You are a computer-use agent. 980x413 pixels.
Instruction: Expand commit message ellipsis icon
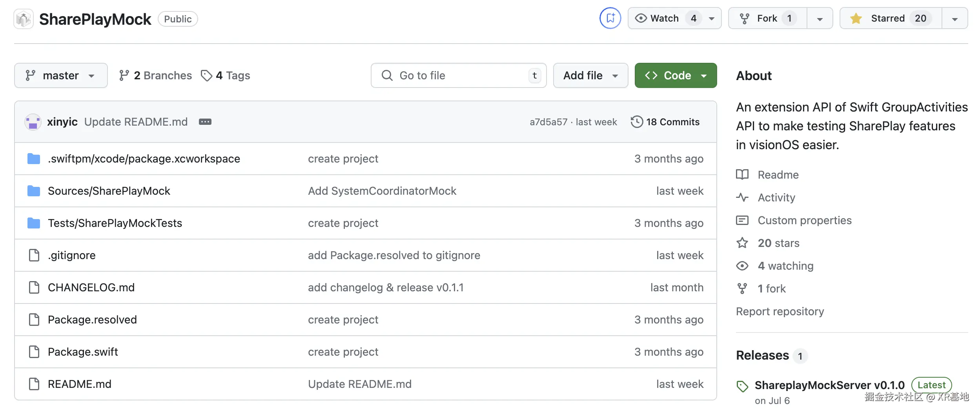coord(205,122)
